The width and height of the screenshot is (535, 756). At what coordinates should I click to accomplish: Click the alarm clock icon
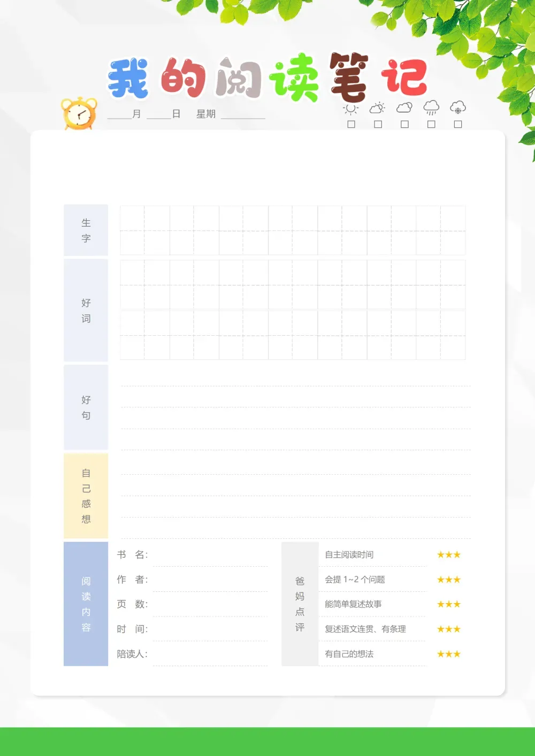[x=79, y=114]
